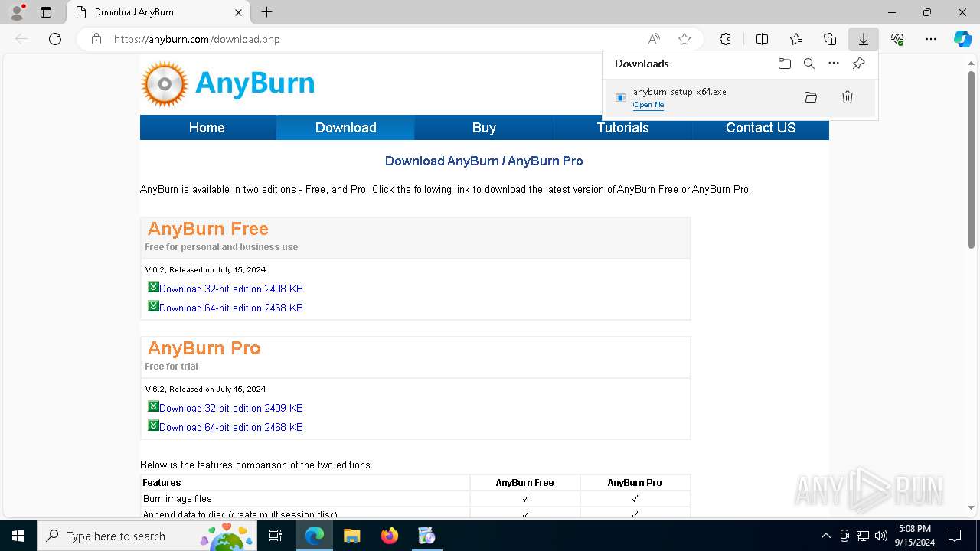Open the tab actions menu icon

pos(46,12)
